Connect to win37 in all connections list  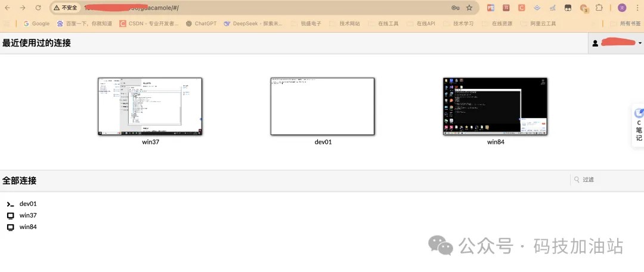[x=28, y=215]
